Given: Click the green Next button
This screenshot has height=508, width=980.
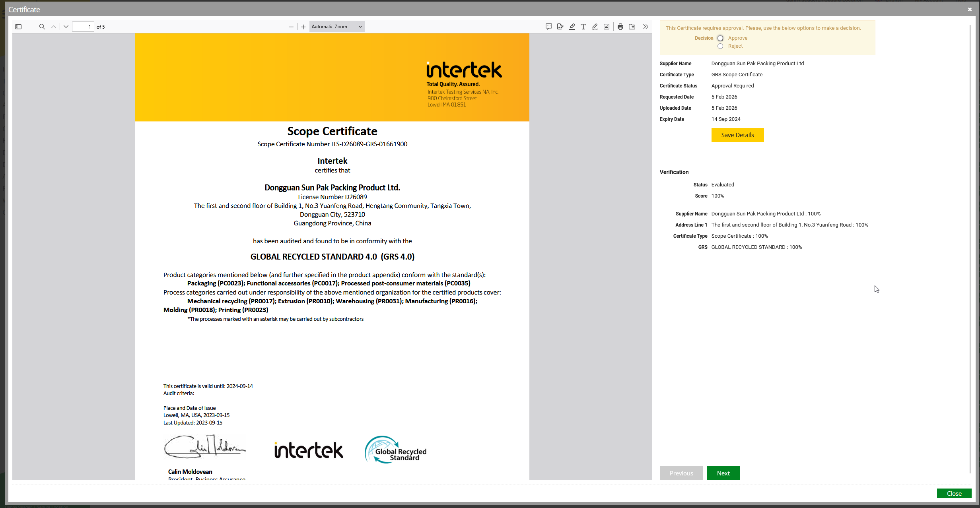Looking at the screenshot, I should point(723,473).
